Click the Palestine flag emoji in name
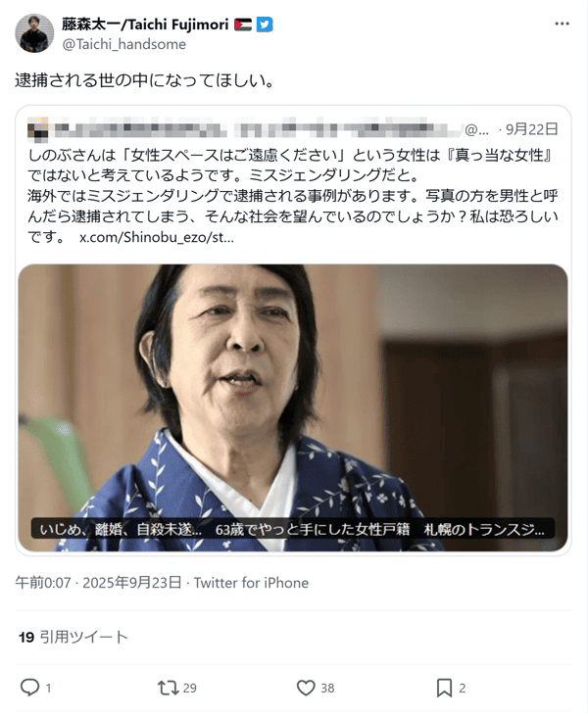Screen dimensions: 588x716 (243, 24)
